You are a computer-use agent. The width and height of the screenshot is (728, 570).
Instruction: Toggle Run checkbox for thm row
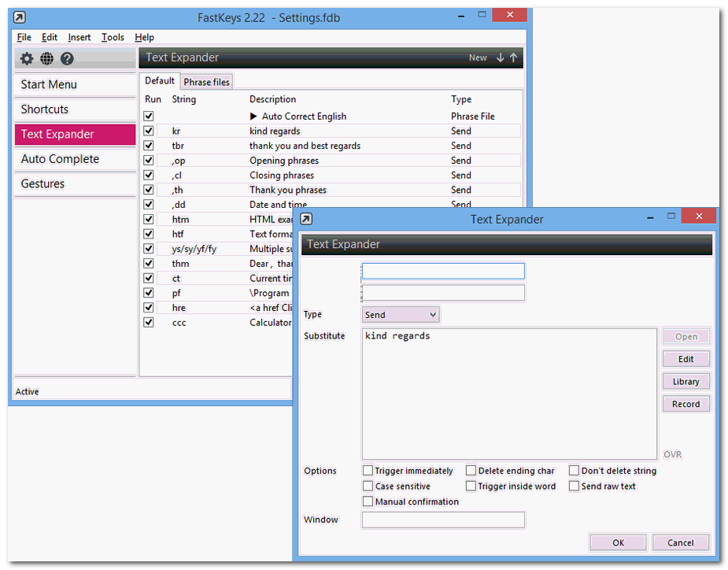[149, 264]
